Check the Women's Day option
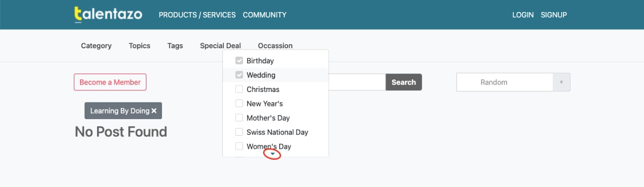This screenshot has height=187, width=644. click(x=239, y=147)
